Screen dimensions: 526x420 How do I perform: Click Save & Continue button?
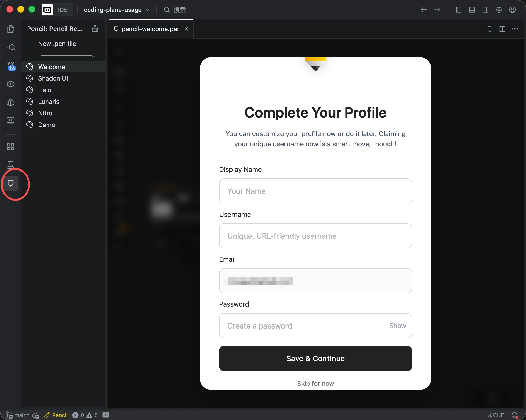point(315,358)
